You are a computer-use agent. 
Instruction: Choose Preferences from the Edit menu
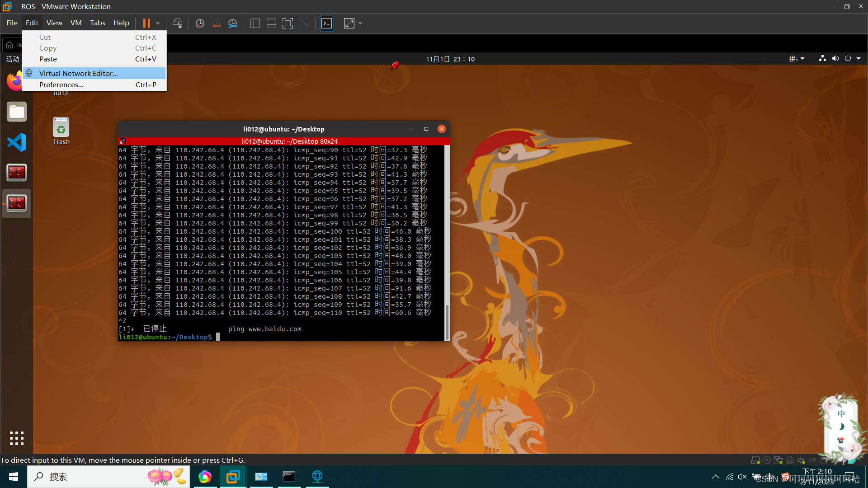click(x=61, y=84)
